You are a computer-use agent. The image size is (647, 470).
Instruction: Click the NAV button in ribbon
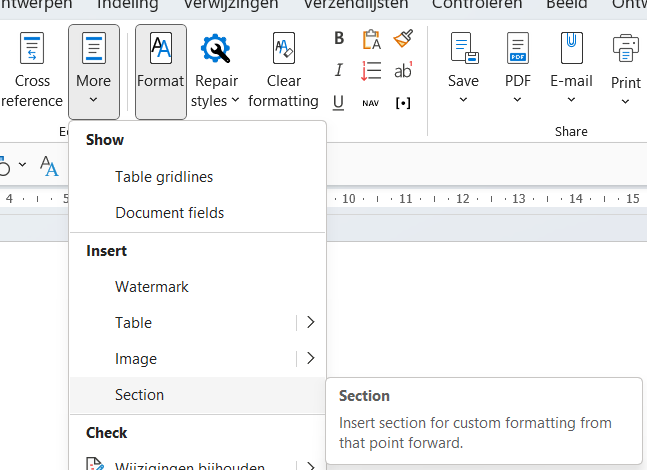[x=371, y=102]
